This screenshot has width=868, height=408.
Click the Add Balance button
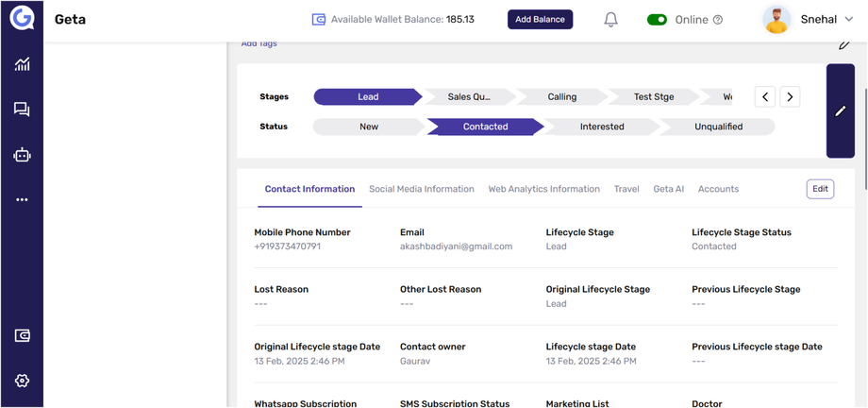click(540, 20)
